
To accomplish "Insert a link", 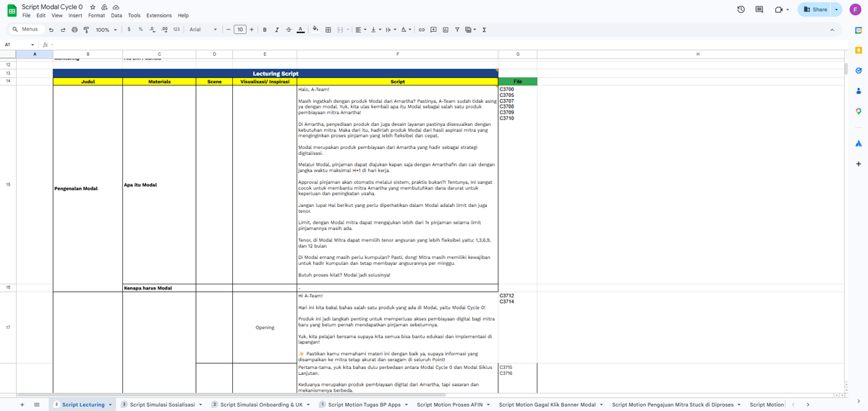I will pyautogui.click(x=422, y=30).
